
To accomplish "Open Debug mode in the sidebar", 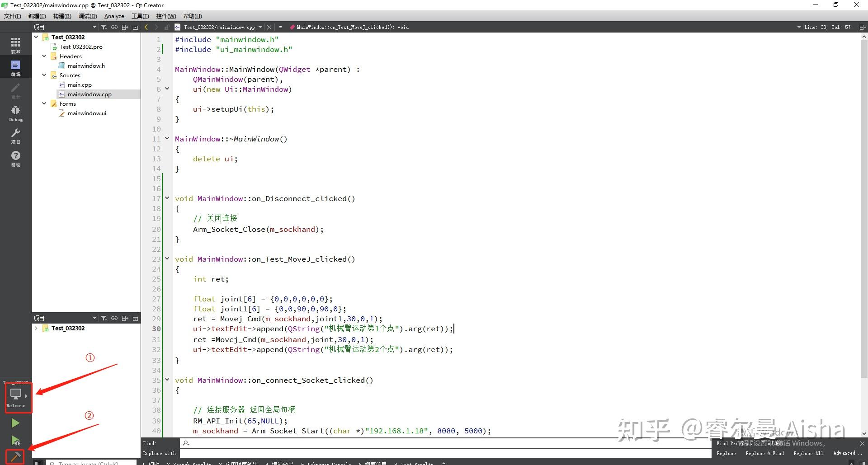I will click(x=15, y=113).
